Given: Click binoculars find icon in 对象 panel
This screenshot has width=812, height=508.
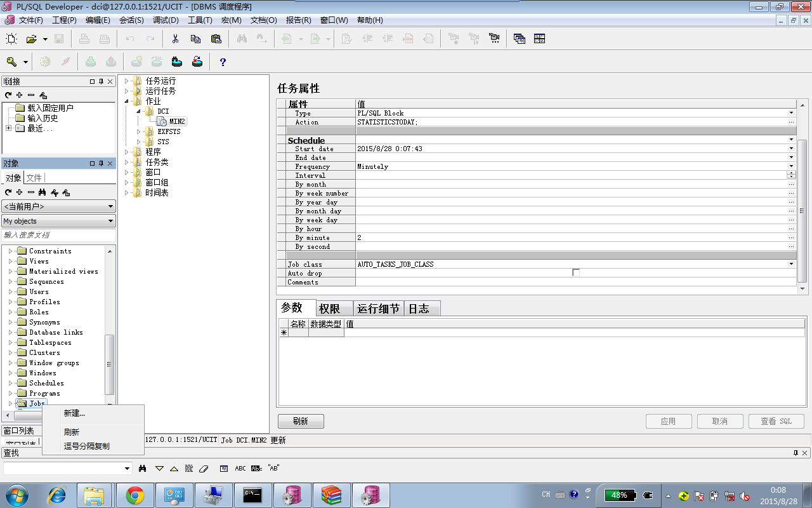Looking at the screenshot, I should (x=43, y=192).
